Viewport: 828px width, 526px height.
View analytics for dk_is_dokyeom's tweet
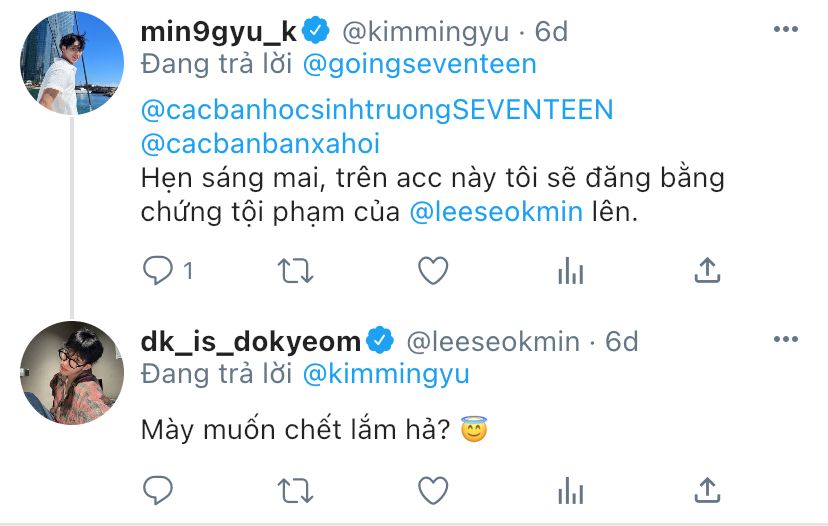569,489
